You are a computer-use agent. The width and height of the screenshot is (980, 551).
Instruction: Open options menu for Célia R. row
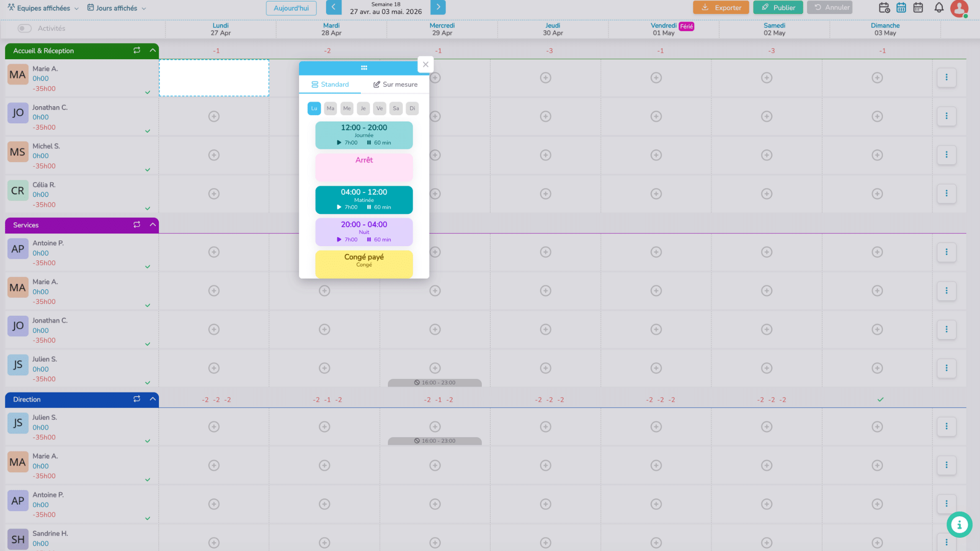946,193
